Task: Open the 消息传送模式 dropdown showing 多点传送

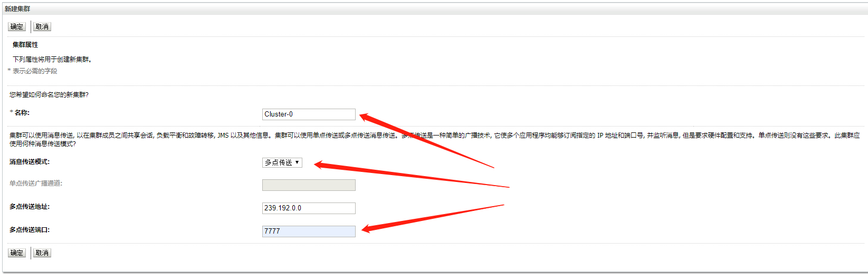Action: click(x=282, y=162)
